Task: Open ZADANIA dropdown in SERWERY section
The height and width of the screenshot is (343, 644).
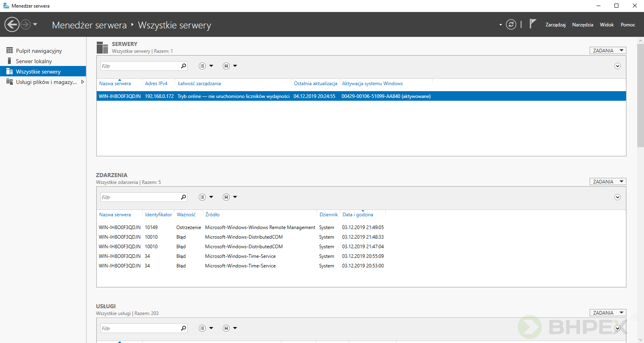Action: (608, 50)
